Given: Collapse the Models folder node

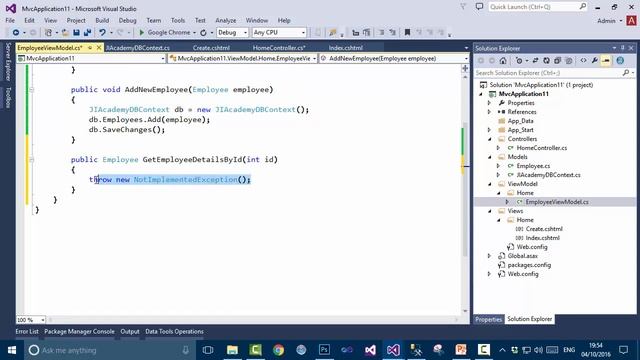Looking at the screenshot, I should click(489, 157).
